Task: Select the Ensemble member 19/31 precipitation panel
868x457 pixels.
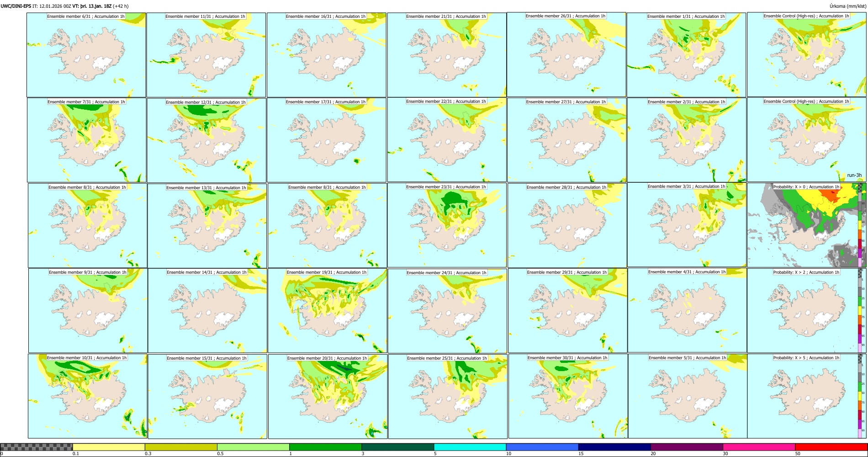Action: 328,311
